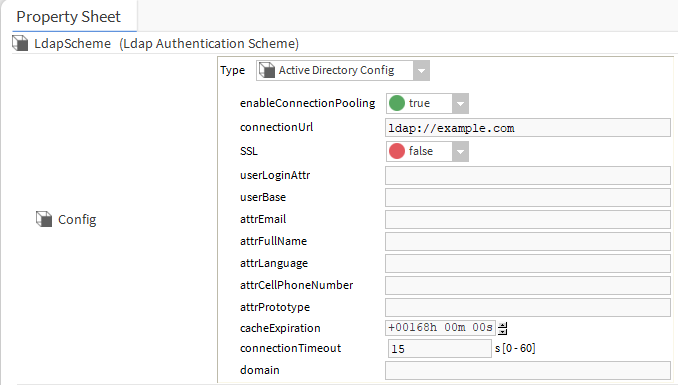
Task: Click the connectionTimeout value field
Action: coord(439,349)
